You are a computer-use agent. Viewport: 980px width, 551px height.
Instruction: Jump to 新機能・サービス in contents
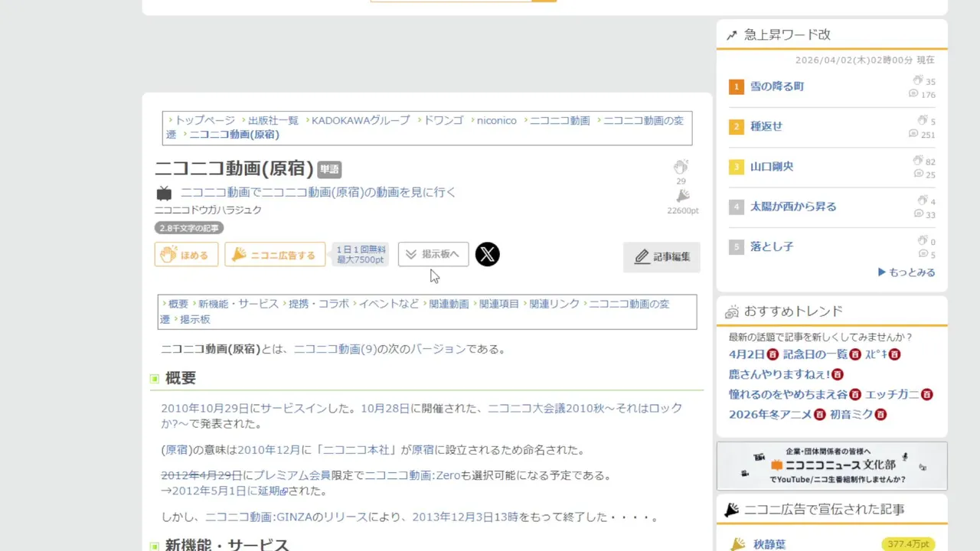[x=238, y=304]
